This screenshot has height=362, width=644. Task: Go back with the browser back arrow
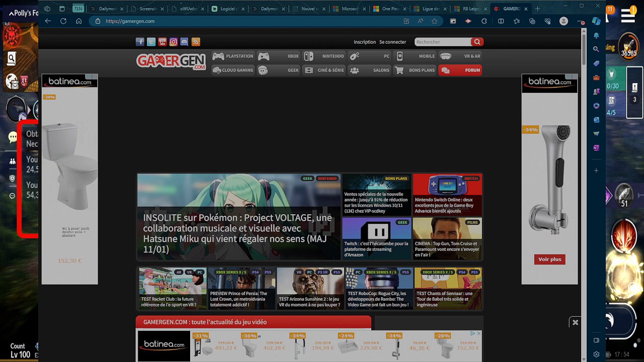pos(48,21)
